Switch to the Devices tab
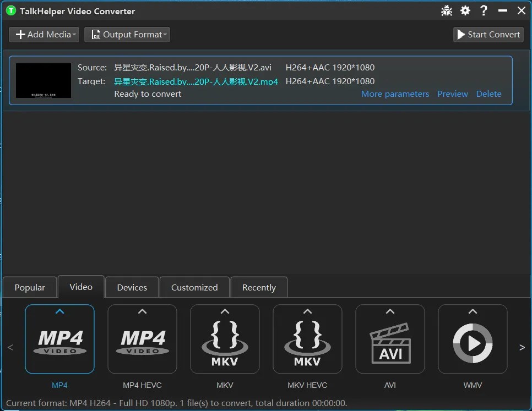The width and height of the screenshot is (532, 411). click(x=132, y=287)
